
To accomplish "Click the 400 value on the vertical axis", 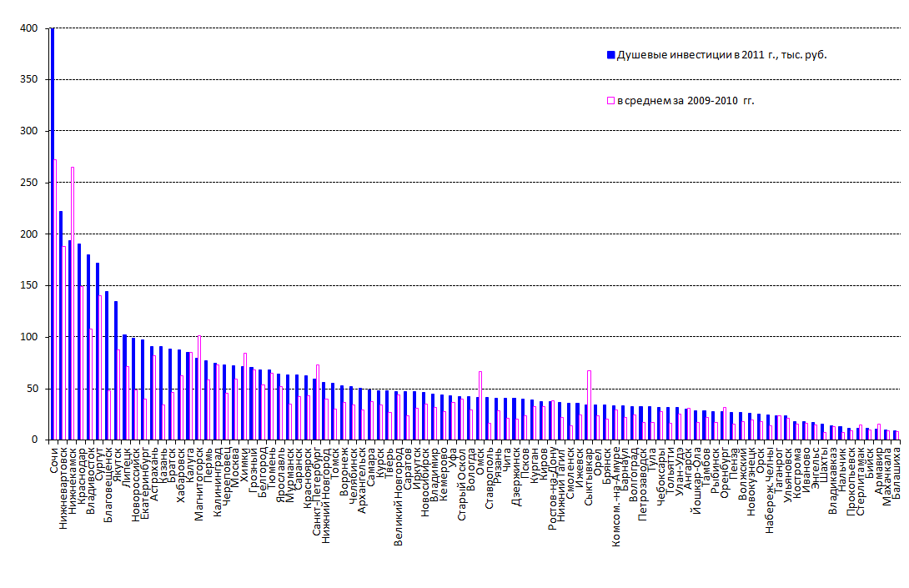I will click(29, 28).
